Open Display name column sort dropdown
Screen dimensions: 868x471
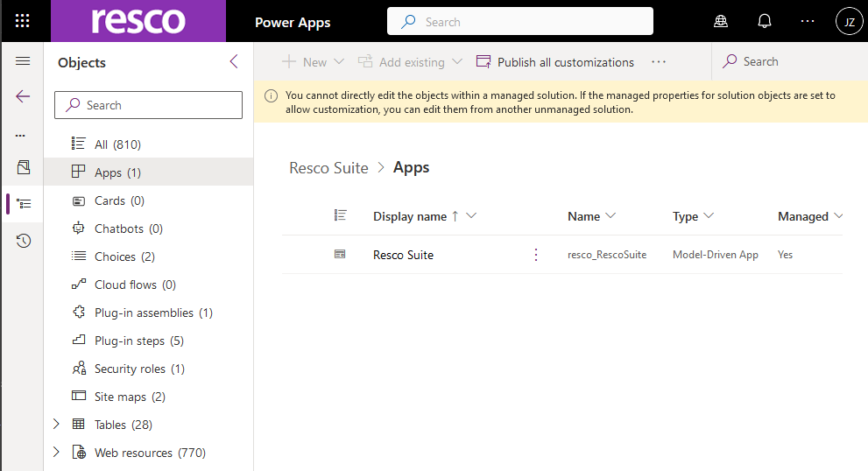click(x=472, y=216)
